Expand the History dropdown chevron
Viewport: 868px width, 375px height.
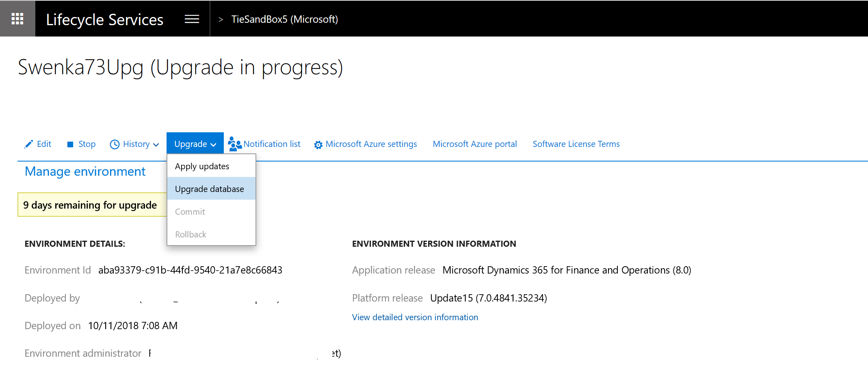[x=156, y=145]
